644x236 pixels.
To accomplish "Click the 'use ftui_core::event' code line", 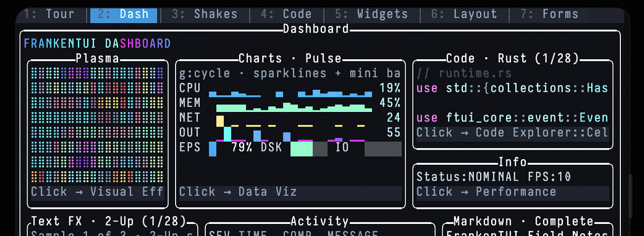I will tap(512, 118).
